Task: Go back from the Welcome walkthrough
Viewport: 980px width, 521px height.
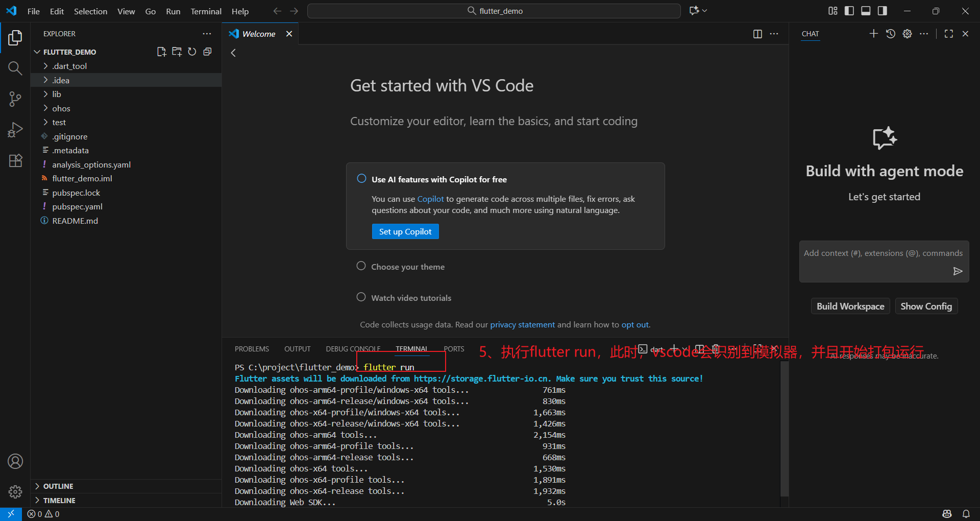Action: (233, 53)
